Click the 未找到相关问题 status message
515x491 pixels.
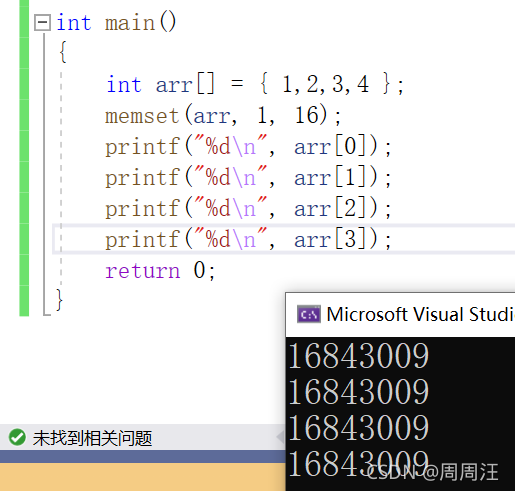click(92, 438)
